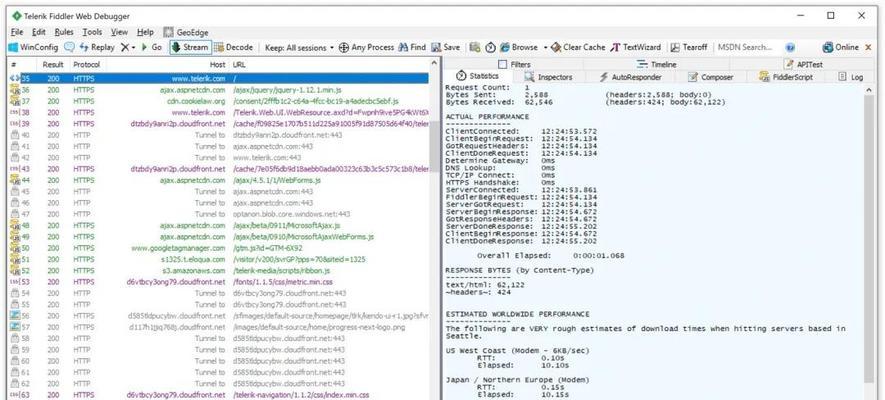Sort sessions by Host column header
Viewport: 885px width, 400px height.
pos(167,65)
